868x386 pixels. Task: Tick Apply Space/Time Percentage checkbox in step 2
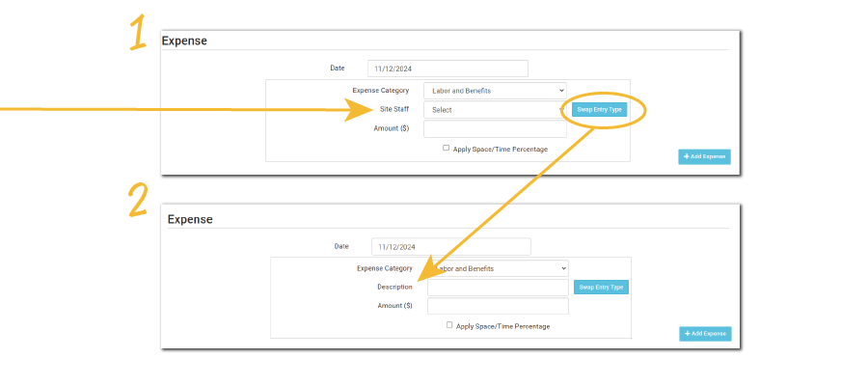point(449,325)
